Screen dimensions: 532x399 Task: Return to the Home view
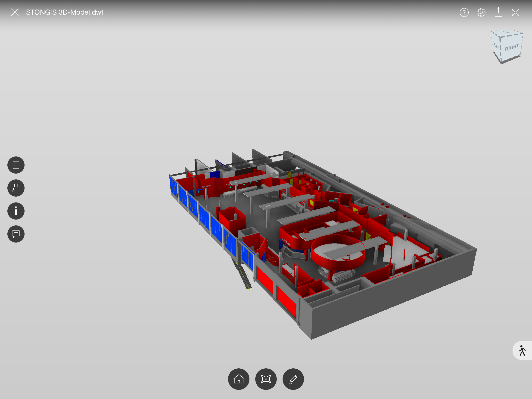point(238,379)
